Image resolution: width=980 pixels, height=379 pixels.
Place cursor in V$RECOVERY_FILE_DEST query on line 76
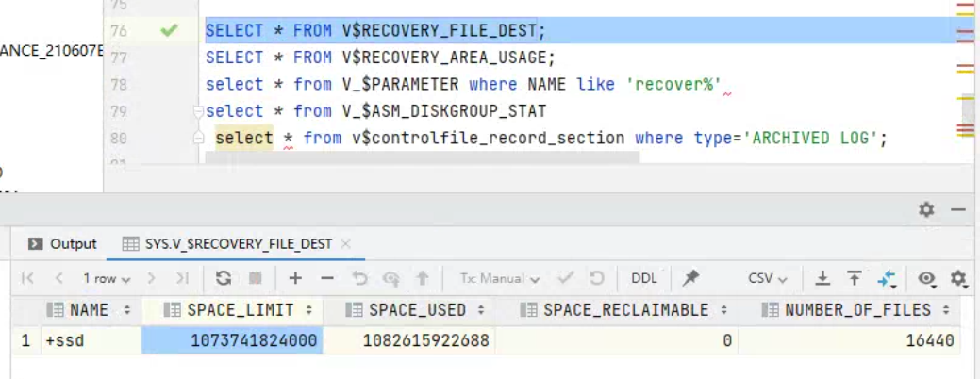pyautogui.click(x=375, y=30)
